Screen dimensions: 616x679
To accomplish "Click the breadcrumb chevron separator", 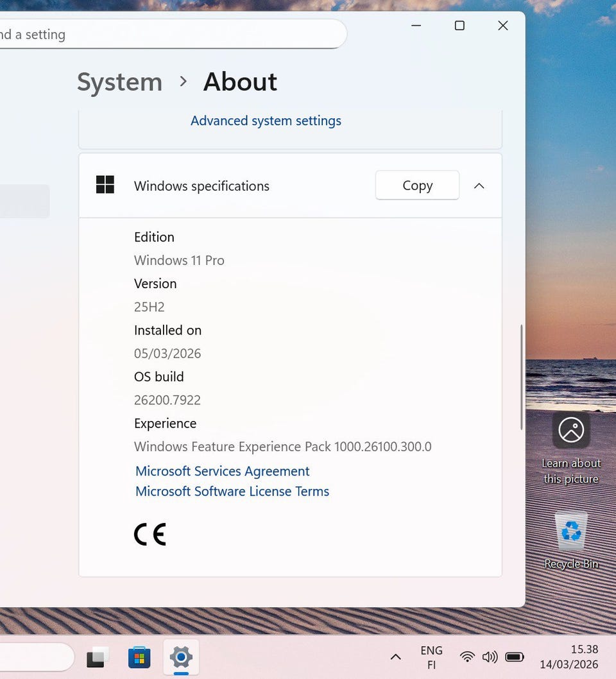I will [x=183, y=82].
